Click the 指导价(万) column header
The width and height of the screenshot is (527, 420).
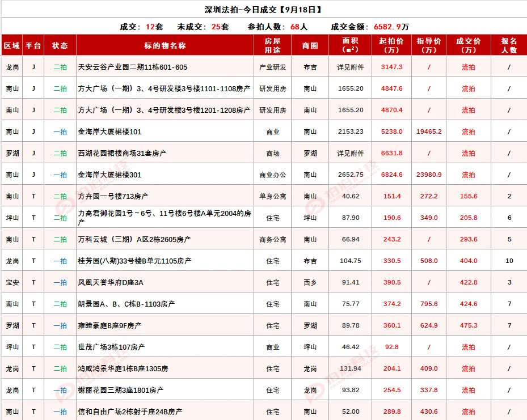[429, 45]
